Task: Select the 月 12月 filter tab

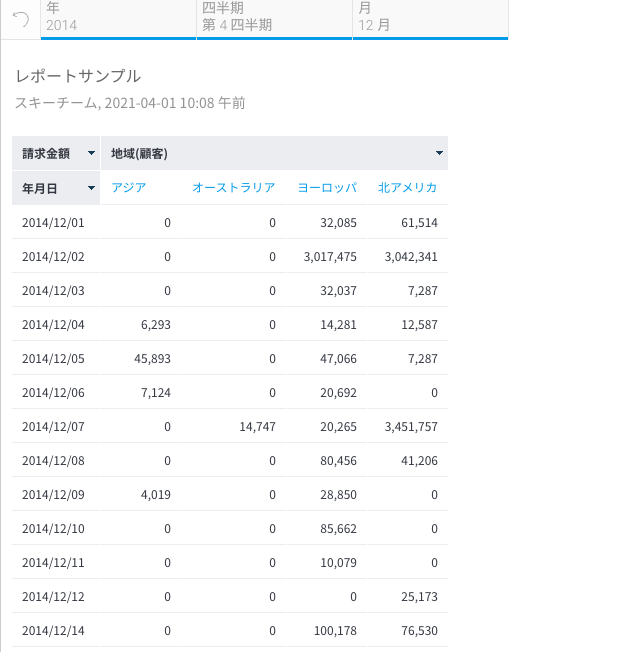Action: click(430, 18)
